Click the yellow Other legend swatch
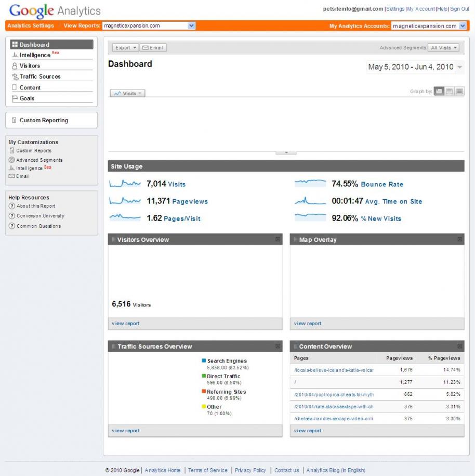475x476 pixels. point(204,406)
